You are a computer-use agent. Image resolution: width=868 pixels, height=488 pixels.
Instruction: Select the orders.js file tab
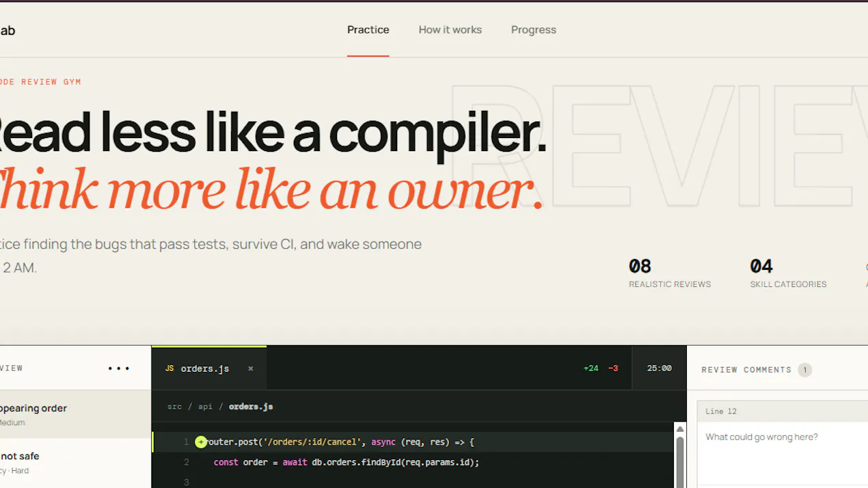[x=209, y=368]
